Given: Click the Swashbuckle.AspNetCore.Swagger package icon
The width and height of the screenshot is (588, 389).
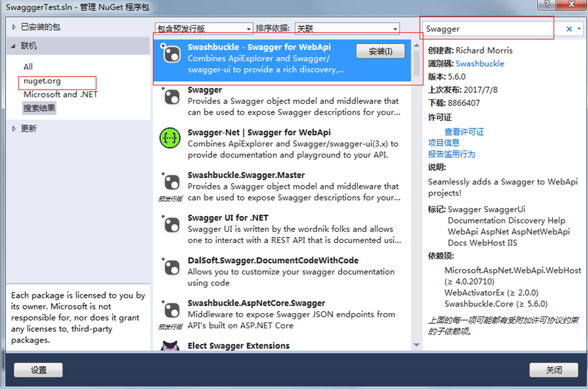Looking at the screenshot, I should coord(171,310).
